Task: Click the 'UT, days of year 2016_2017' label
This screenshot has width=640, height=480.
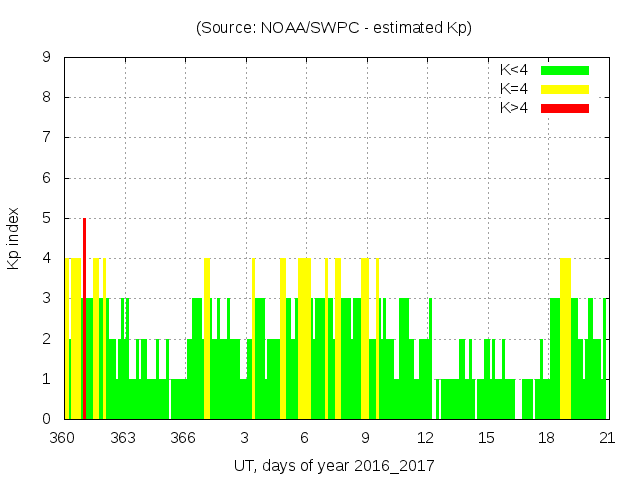Action: pyautogui.click(x=334, y=466)
